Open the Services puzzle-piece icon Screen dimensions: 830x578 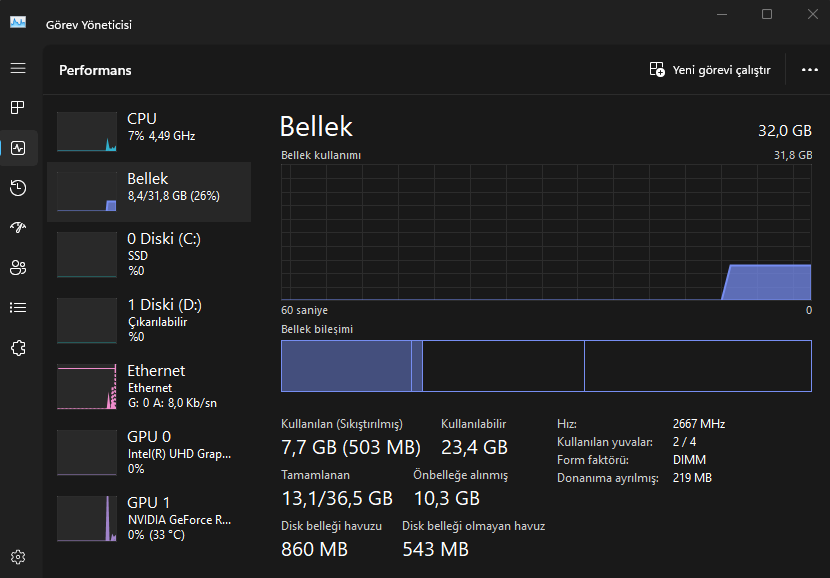click(x=17, y=347)
